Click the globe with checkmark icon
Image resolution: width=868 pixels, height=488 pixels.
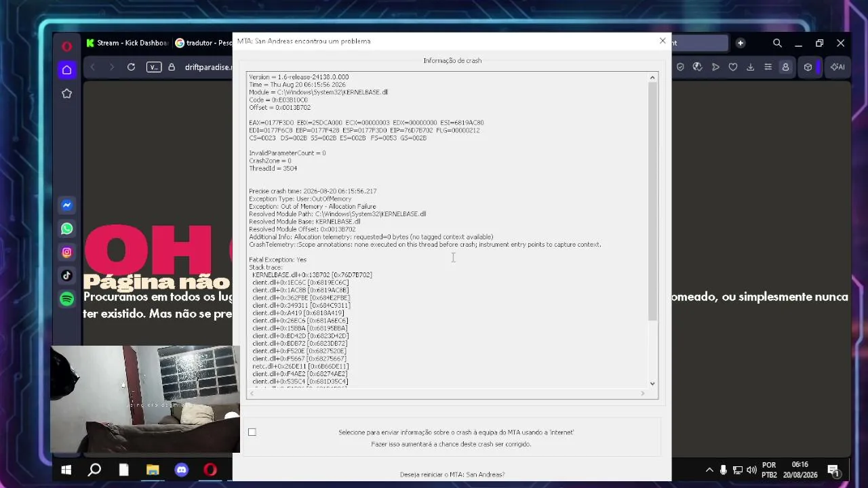(697, 67)
